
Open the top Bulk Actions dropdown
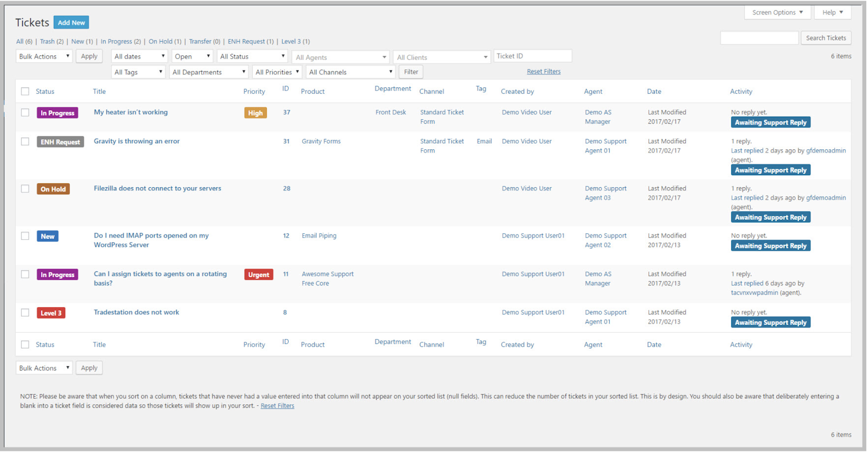coord(44,56)
